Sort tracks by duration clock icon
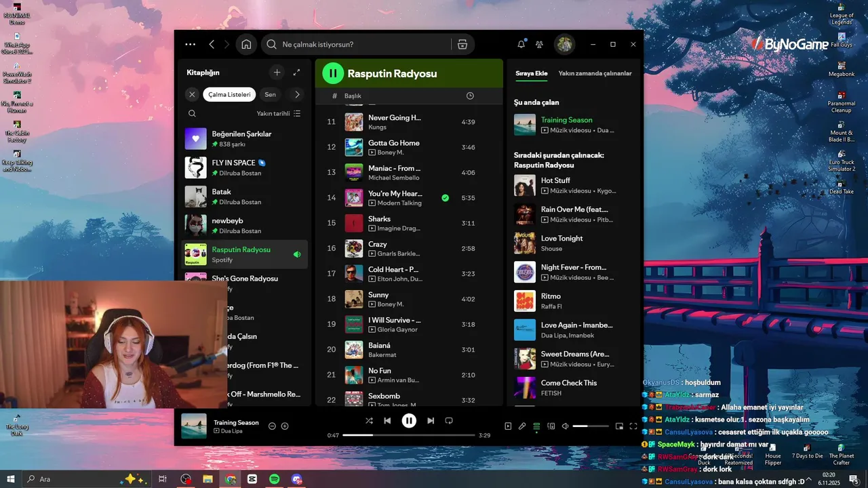The image size is (868, 488). click(470, 96)
